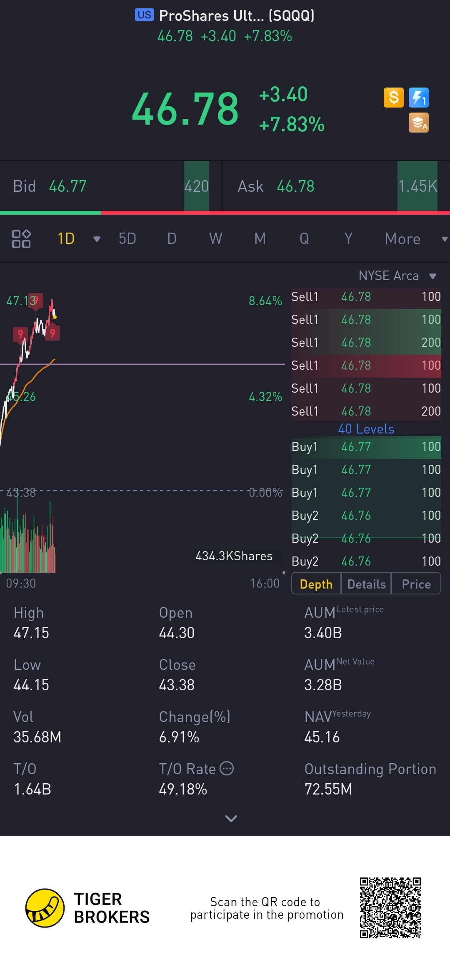Switch to the M monthly chart tab
Viewport: 450px width, 980px height.
[x=260, y=239]
